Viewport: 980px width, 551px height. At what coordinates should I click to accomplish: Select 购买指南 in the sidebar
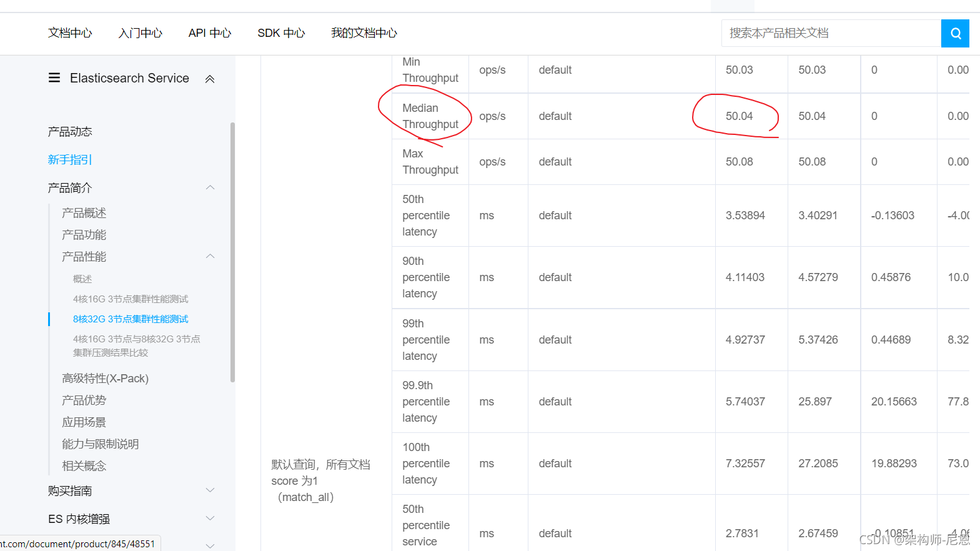point(70,491)
